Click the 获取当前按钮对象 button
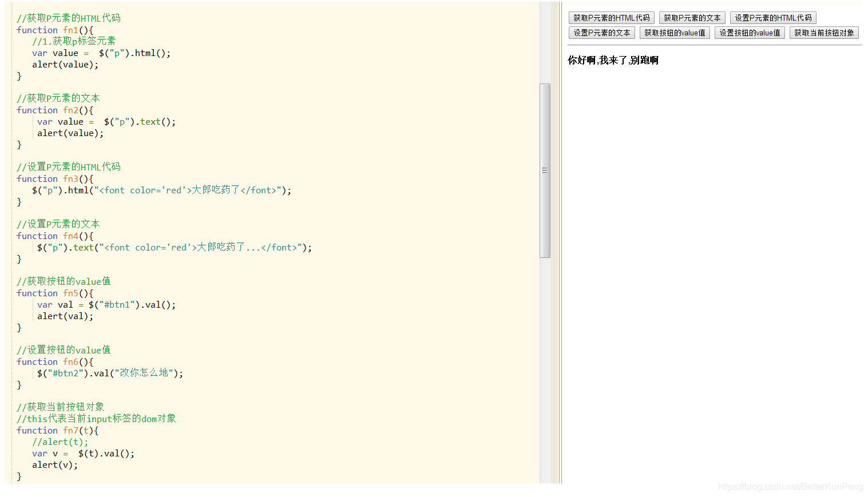This screenshot has height=497, width=868. 824,33
